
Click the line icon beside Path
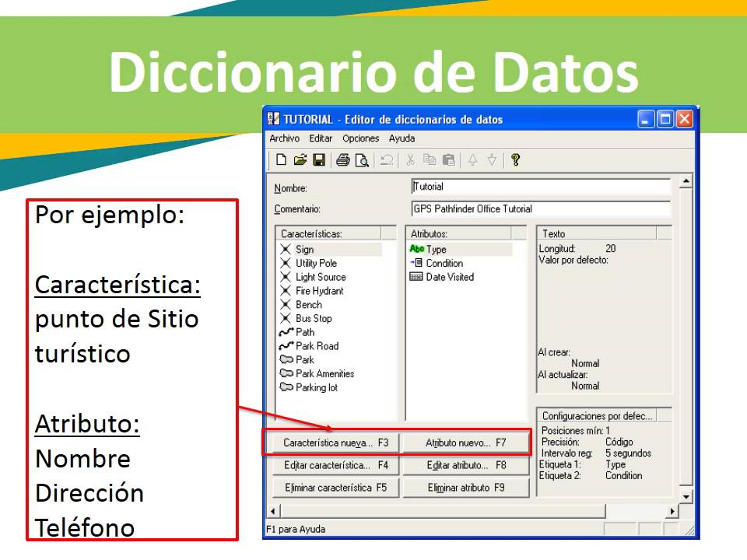click(286, 332)
